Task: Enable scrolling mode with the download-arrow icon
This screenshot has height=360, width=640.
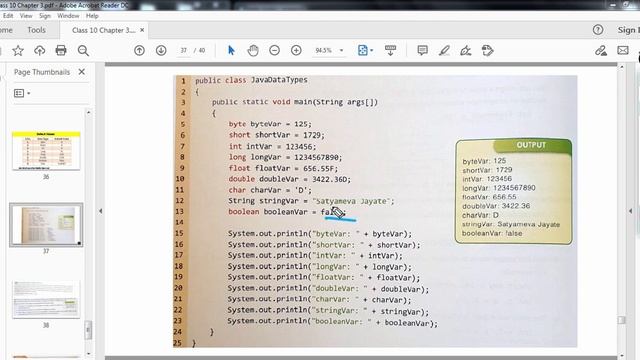Action: point(390,51)
